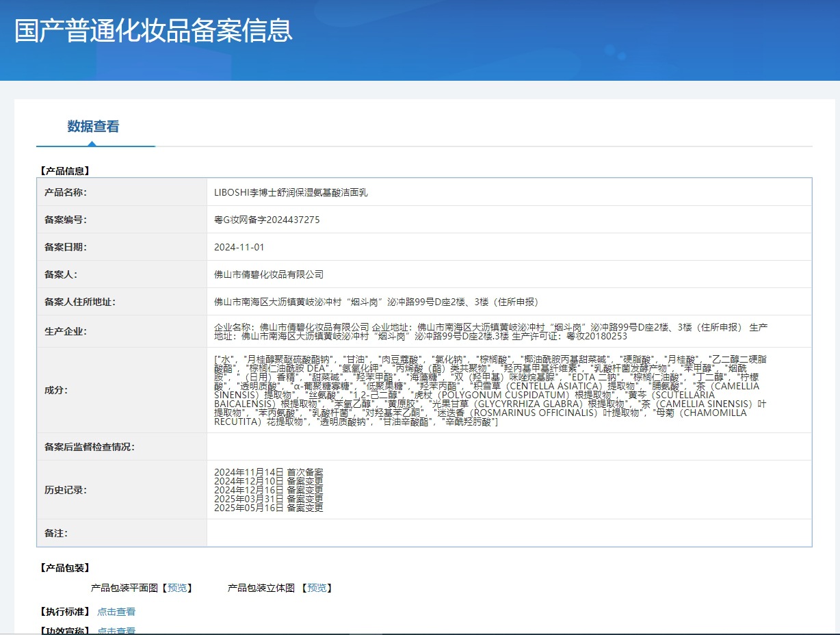Open 点击查看 next to 功效宣称
The height and width of the screenshot is (635, 840).
point(116,631)
